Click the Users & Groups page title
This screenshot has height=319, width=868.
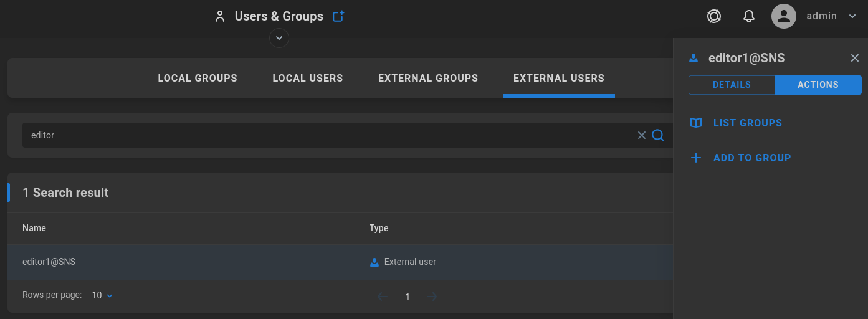coord(279,16)
